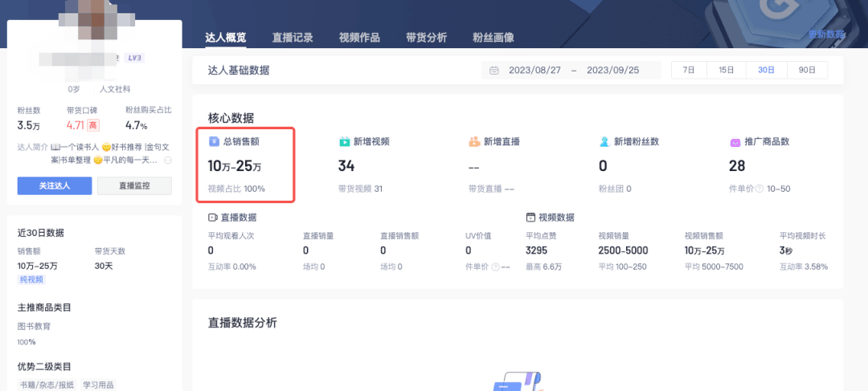
Task: Click the 图书教育 main category text
Action: 35,326
